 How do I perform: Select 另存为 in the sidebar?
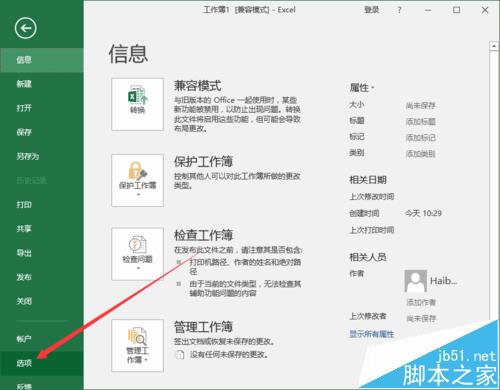42,156
